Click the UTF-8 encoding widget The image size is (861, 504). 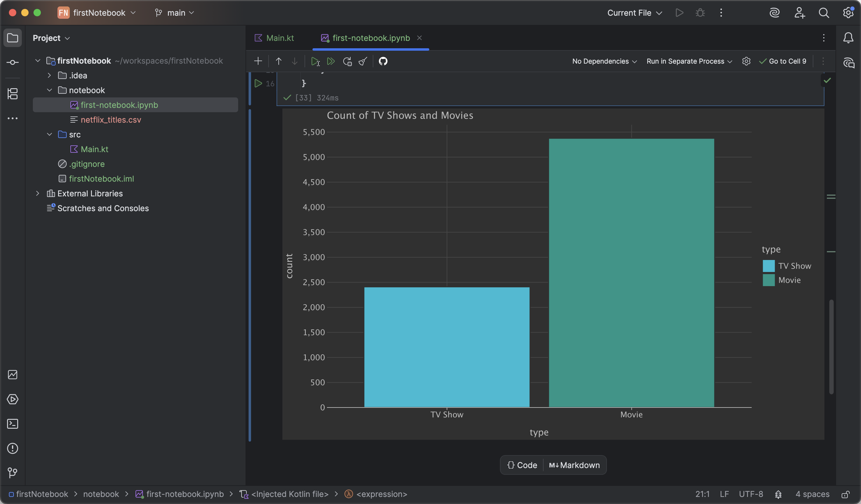point(751,494)
